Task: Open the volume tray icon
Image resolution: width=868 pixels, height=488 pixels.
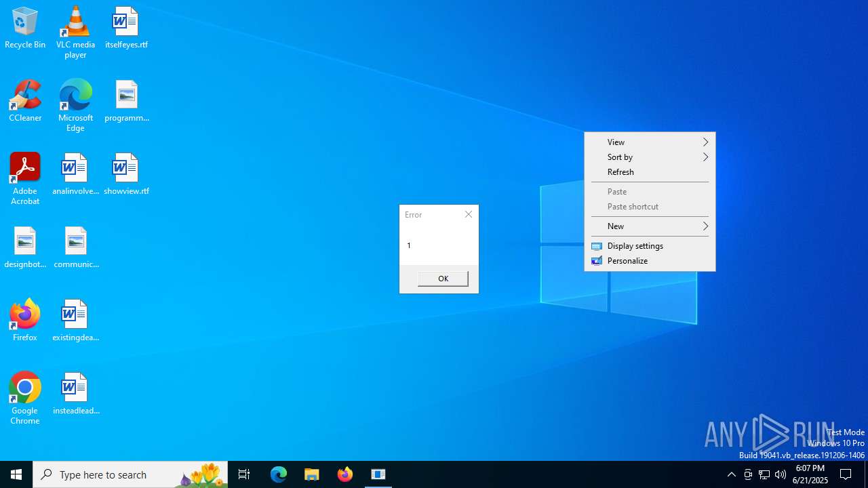Action: (x=781, y=474)
